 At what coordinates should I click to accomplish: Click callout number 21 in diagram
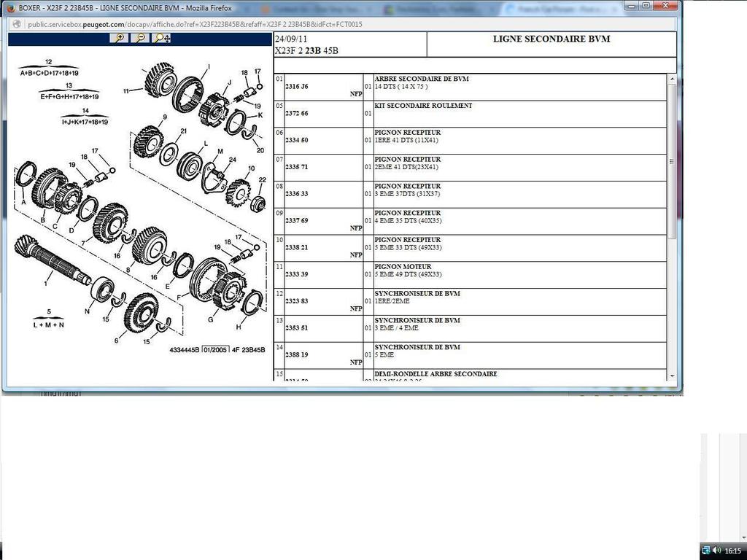183,131
